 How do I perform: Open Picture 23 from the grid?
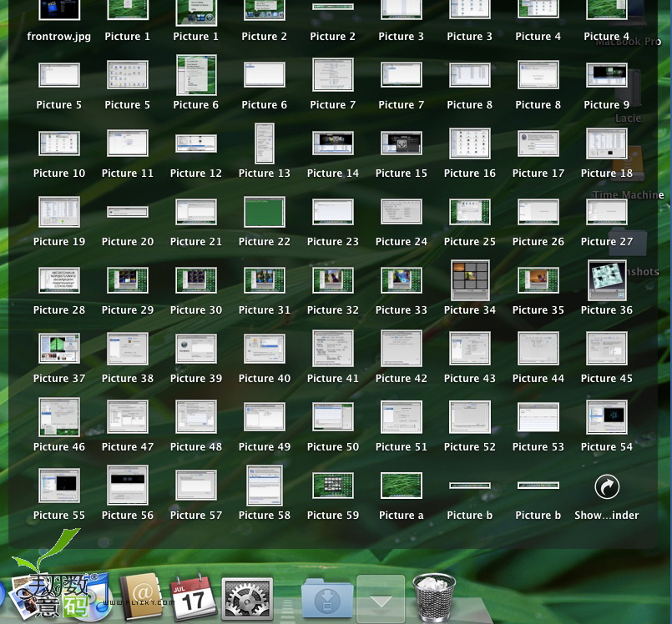pyautogui.click(x=333, y=212)
